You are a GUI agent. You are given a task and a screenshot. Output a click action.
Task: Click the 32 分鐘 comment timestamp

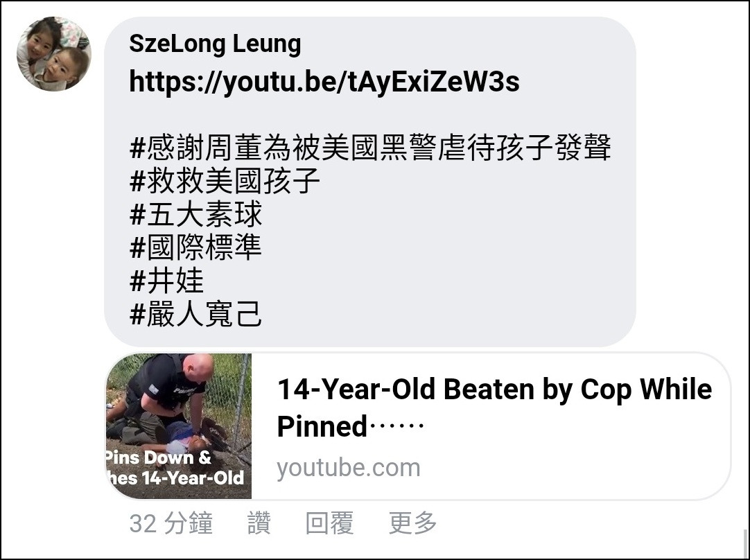tap(171, 523)
